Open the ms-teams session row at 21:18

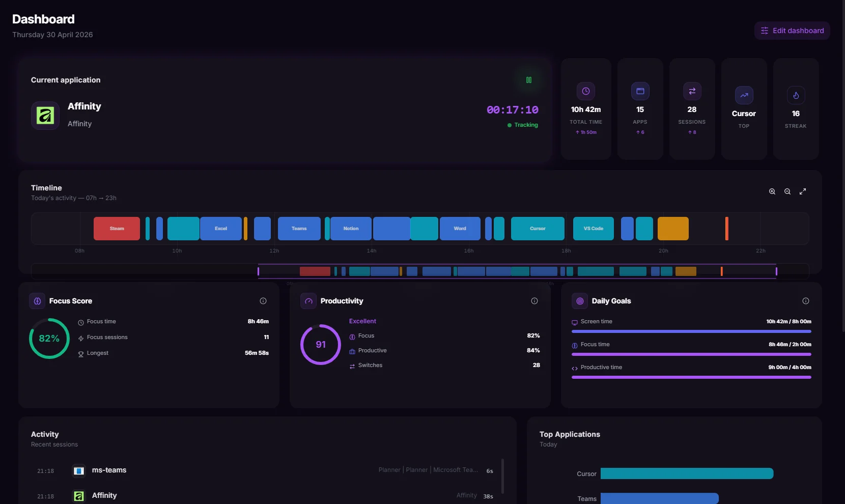point(265,470)
